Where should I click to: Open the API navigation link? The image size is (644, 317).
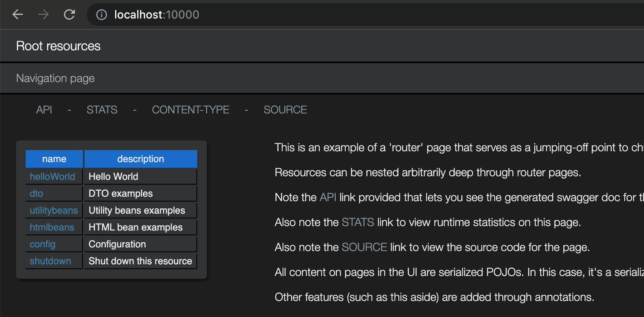[44, 110]
